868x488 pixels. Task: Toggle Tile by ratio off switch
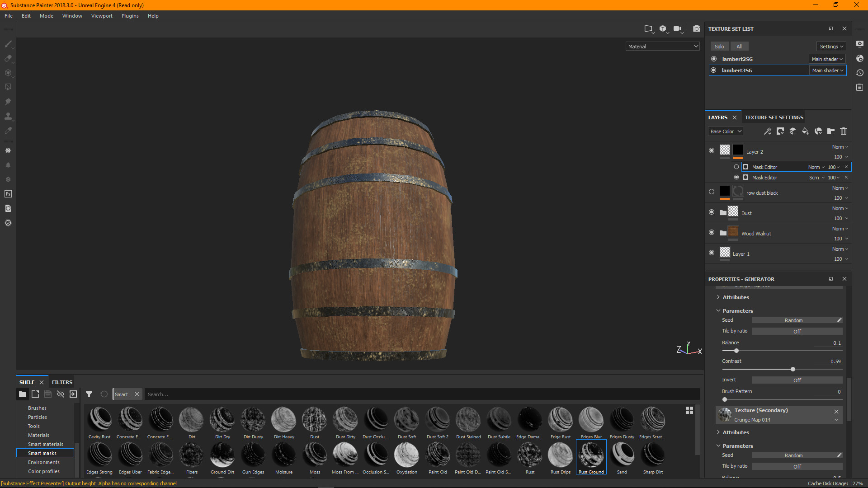click(797, 331)
